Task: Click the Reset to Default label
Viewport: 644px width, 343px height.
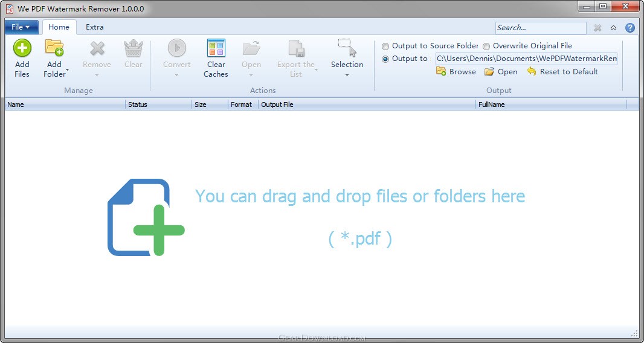Action: [x=569, y=71]
